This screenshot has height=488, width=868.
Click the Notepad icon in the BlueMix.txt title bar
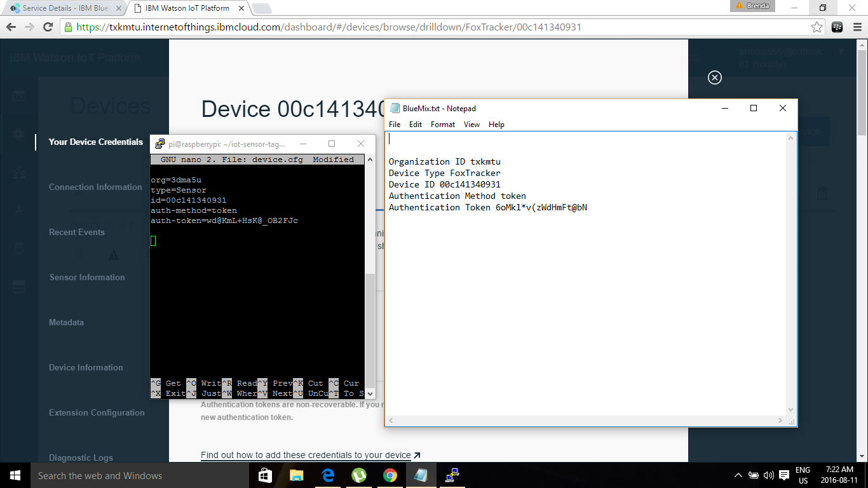pyautogui.click(x=395, y=109)
